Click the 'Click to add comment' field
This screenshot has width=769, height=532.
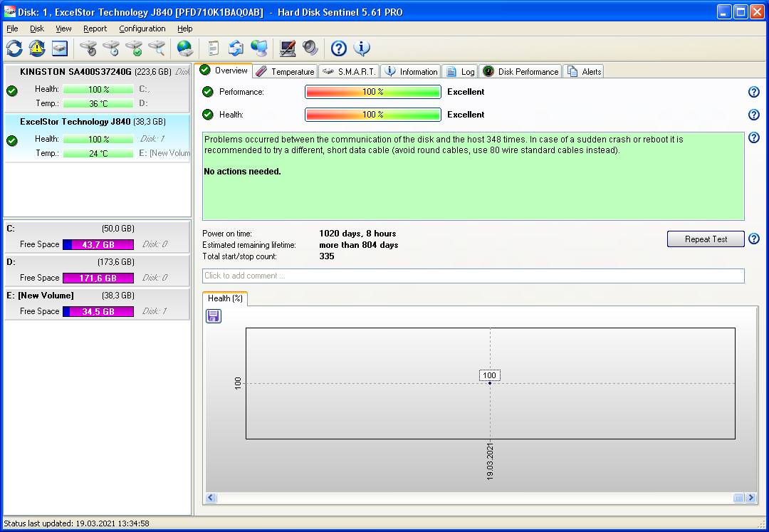coord(474,276)
